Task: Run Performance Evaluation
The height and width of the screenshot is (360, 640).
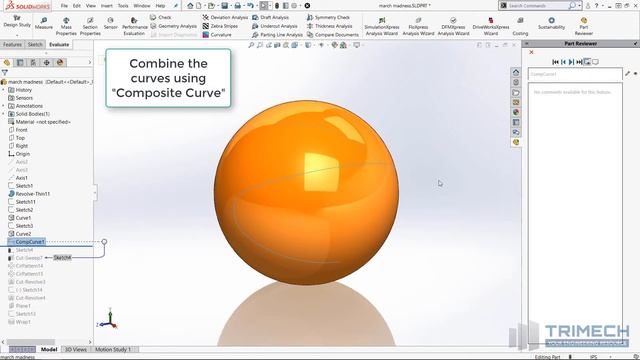Action: pyautogui.click(x=134, y=26)
